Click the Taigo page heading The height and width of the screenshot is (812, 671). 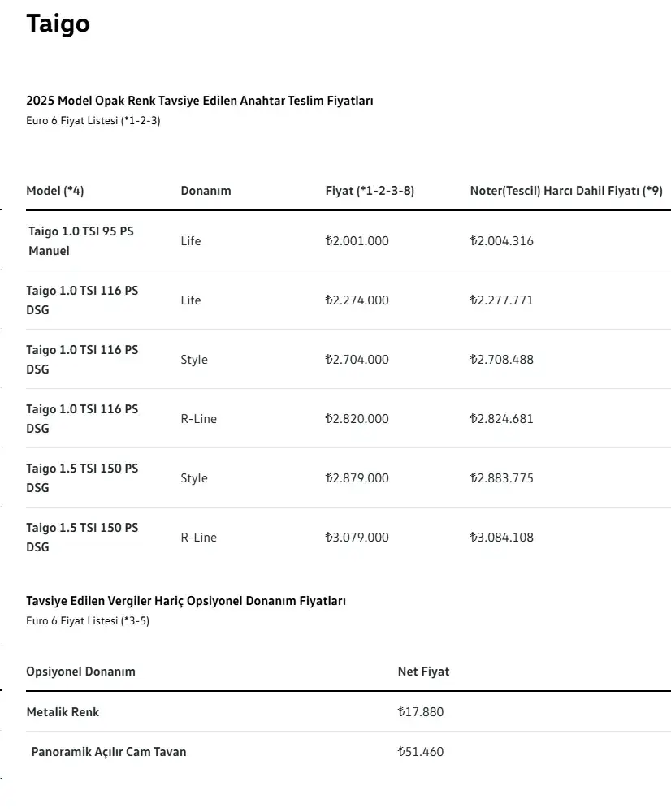pos(58,24)
